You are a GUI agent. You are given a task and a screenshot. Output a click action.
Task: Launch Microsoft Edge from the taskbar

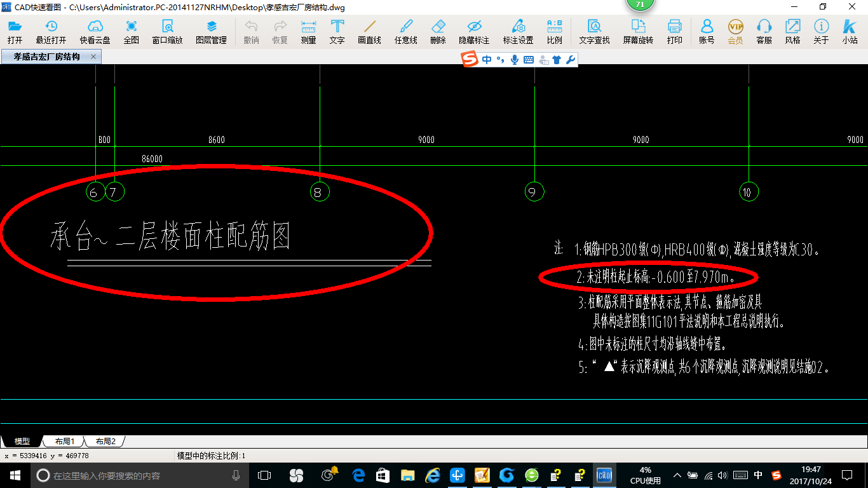click(x=358, y=475)
